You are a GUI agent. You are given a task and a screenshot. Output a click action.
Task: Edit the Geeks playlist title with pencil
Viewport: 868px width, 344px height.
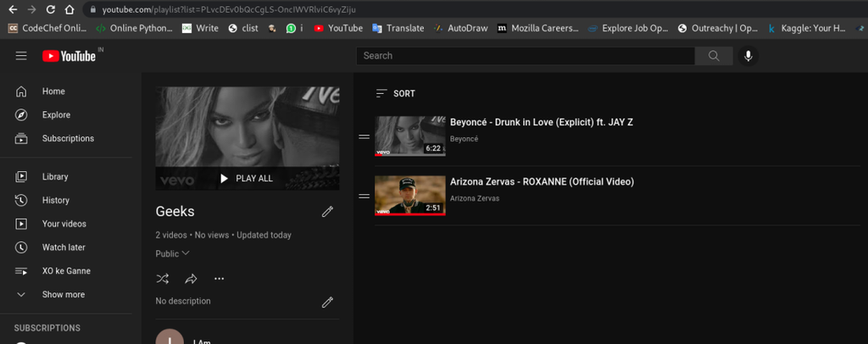[328, 211]
